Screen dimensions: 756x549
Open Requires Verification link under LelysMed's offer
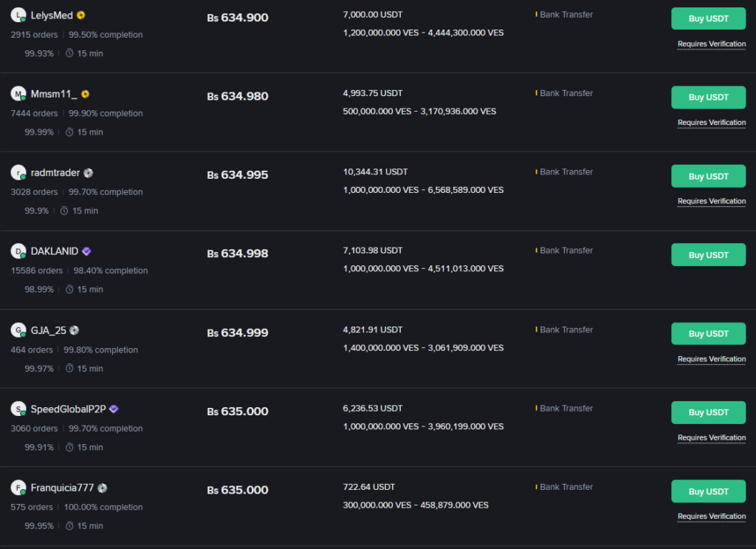click(x=712, y=44)
